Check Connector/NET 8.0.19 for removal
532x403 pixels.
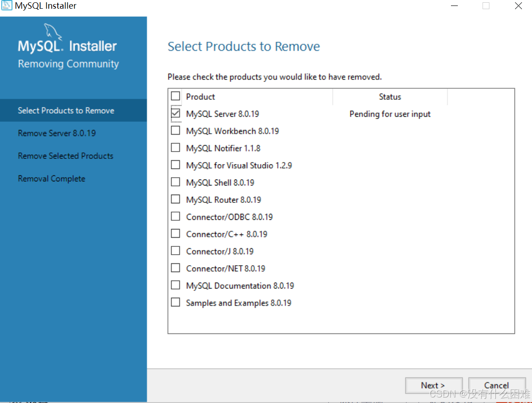pyautogui.click(x=175, y=267)
